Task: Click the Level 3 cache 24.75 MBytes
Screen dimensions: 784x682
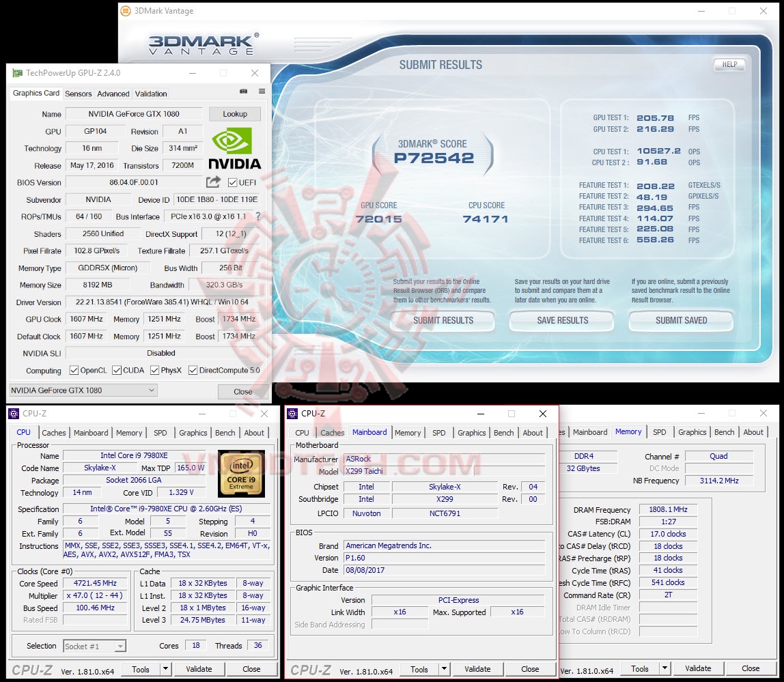Action: pyautogui.click(x=203, y=620)
